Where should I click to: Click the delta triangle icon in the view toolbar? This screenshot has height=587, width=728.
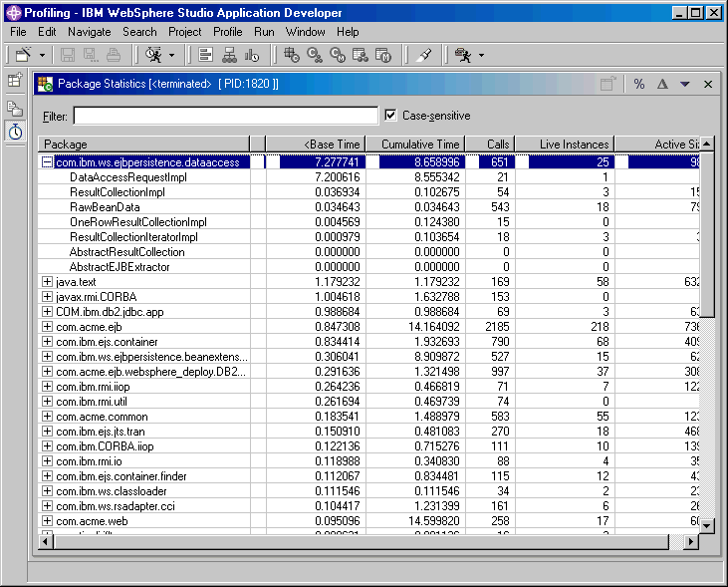point(662,85)
